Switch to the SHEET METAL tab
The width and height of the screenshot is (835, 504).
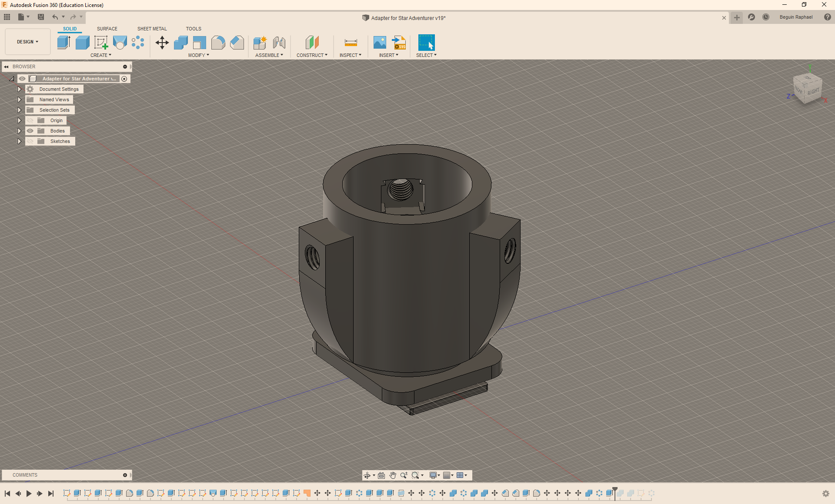click(x=152, y=29)
